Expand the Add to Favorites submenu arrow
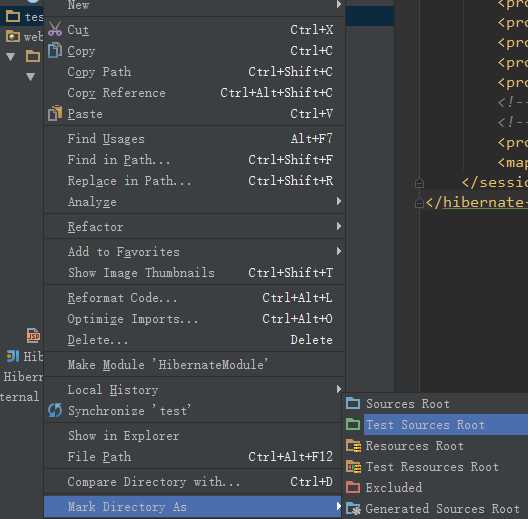This screenshot has height=519, width=528. click(x=339, y=251)
